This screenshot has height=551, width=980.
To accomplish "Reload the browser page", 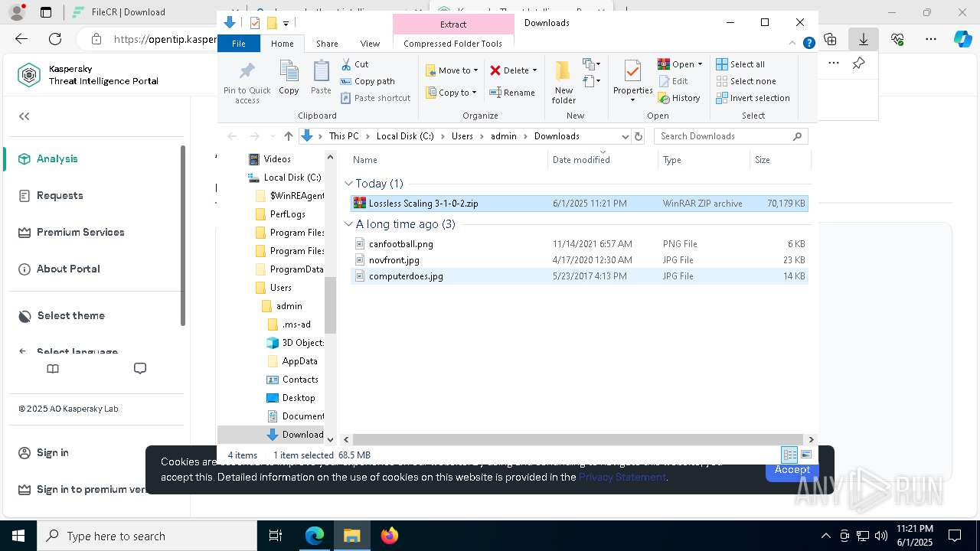I will [x=55, y=39].
